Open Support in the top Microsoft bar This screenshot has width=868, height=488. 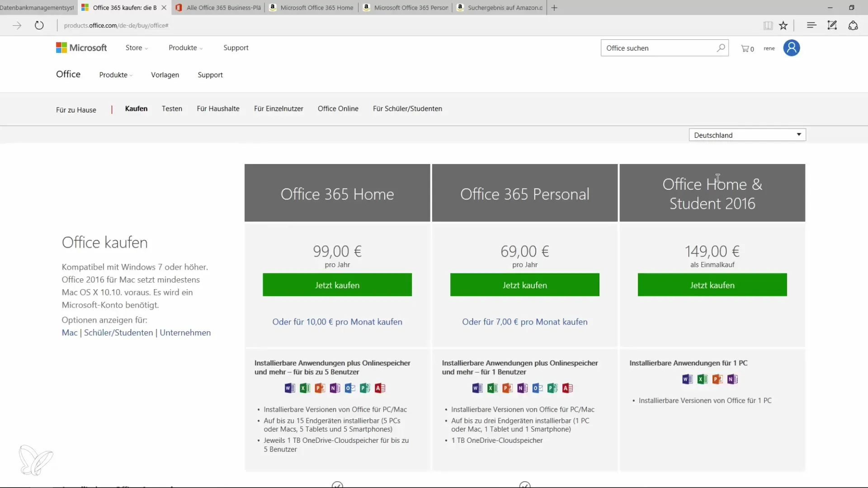point(236,48)
